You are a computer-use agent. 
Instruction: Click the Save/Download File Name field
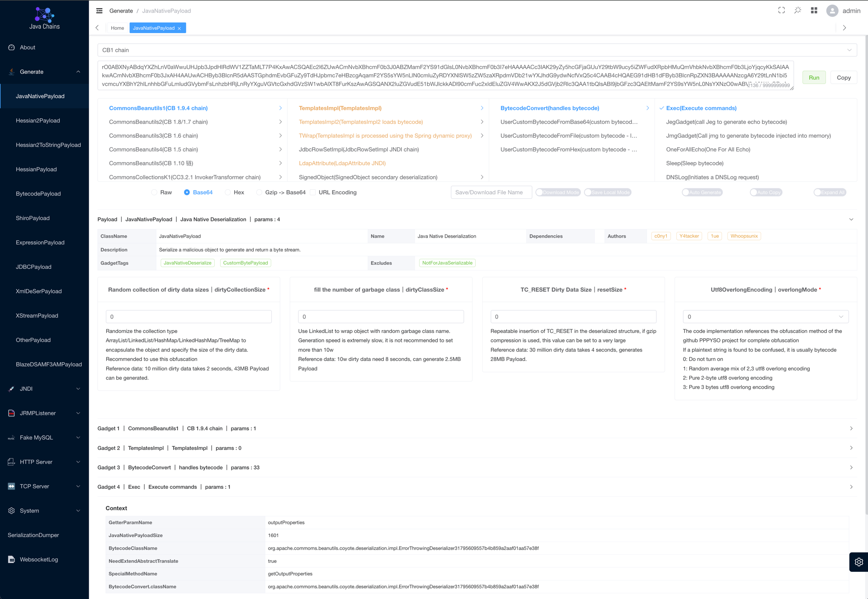tap(491, 192)
